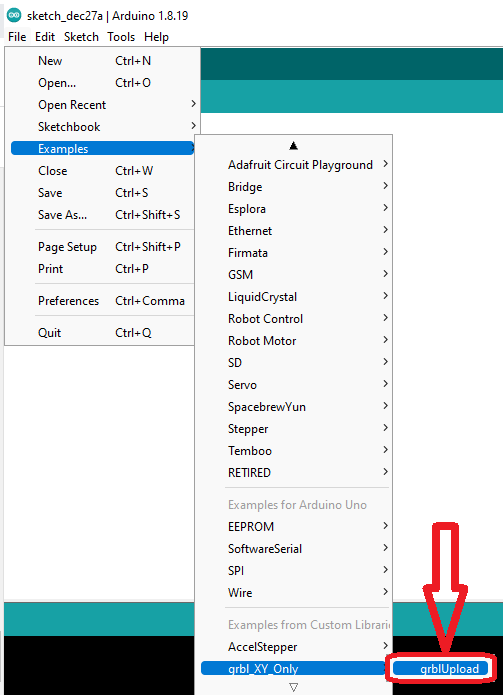Click the down scroll arrow in Examples list

[293, 687]
